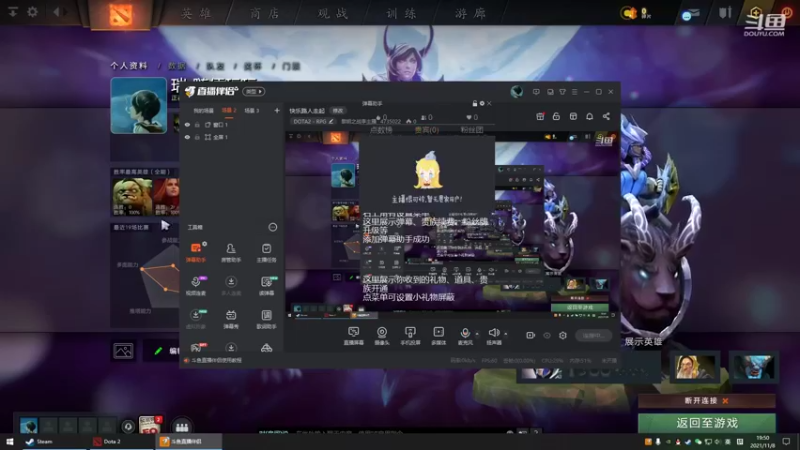Click the 断开连接 disconnect button
This screenshot has width=800, height=450.
tap(707, 401)
